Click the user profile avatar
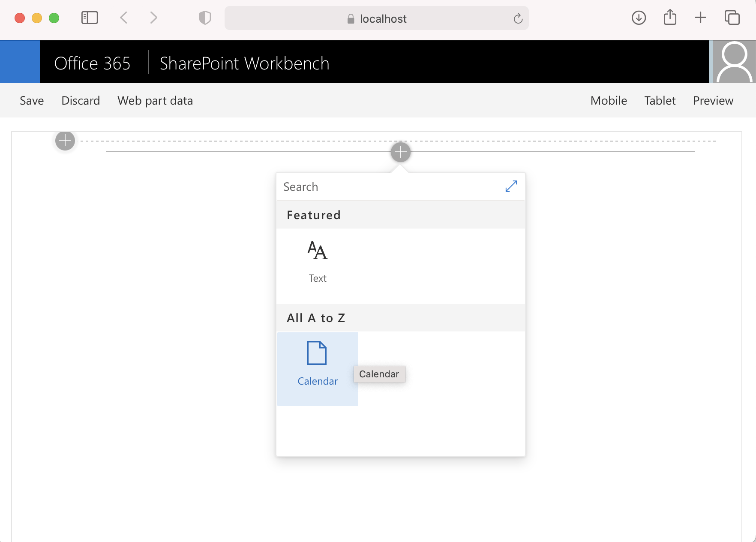The width and height of the screenshot is (756, 542). coord(735,62)
